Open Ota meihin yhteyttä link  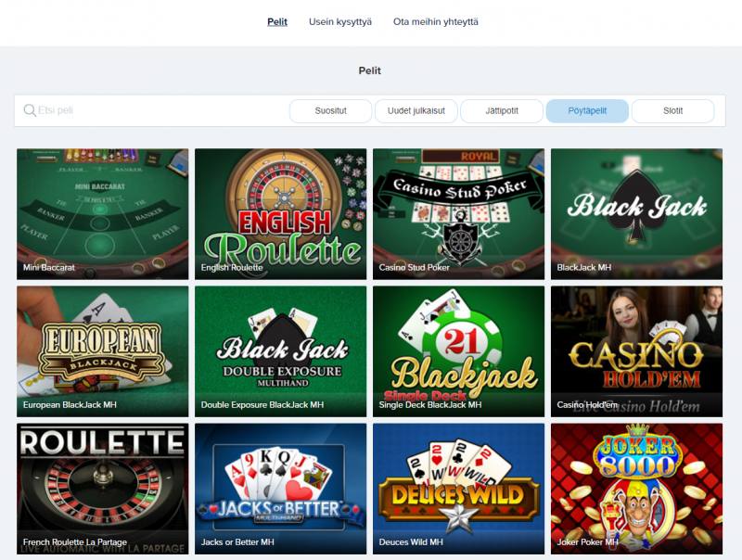[x=435, y=21]
